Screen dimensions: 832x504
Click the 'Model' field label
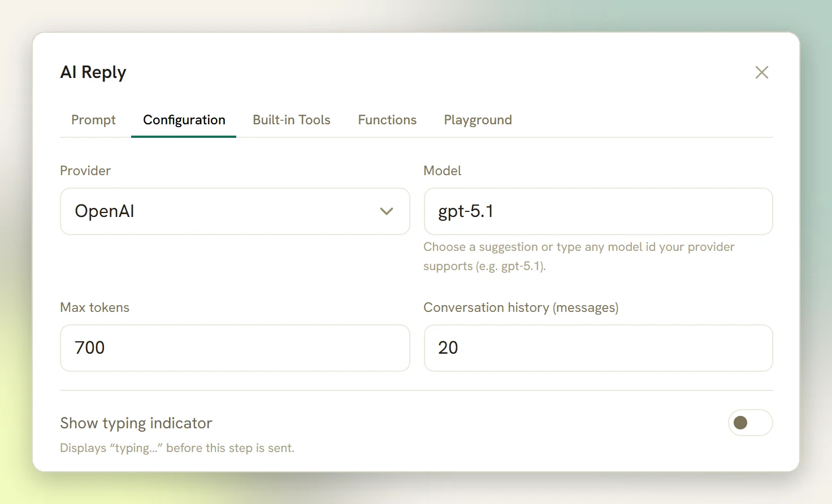(443, 171)
